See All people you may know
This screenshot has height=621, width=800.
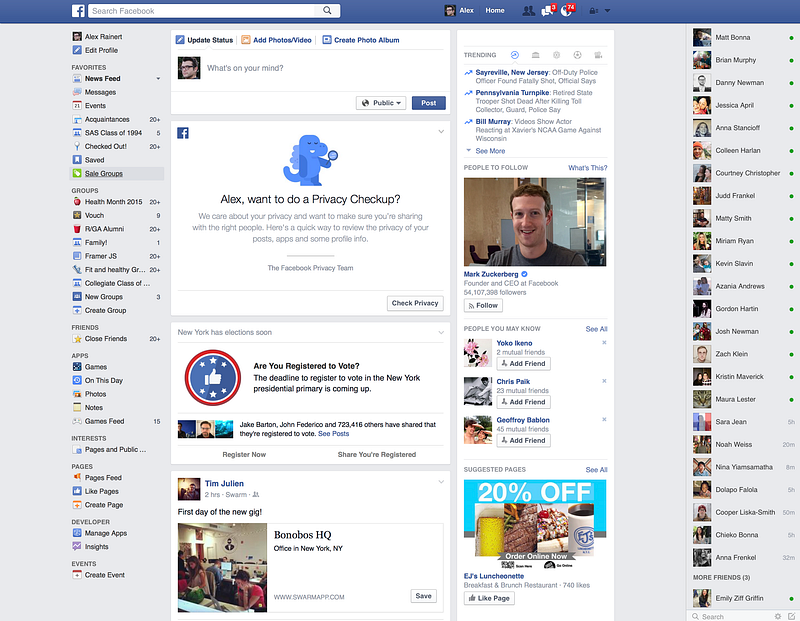(x=596, y=329)
